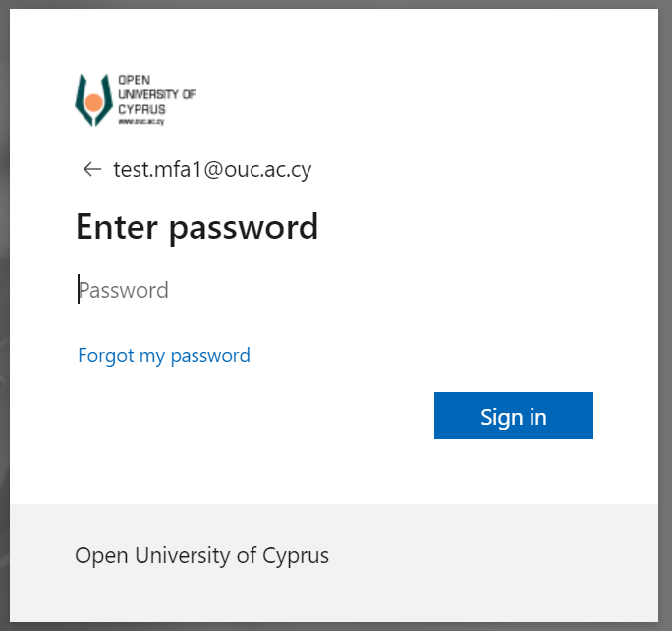Screen dimensions: 672x631
Task: Click the word password in the heading
Action: 244,229
